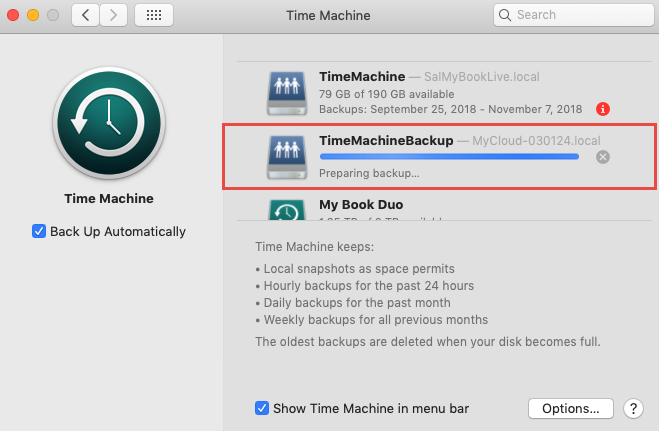Image resolution: width=659 pixels, height=431 pixels.
Task: Click the TimeMachine network disk icon
Action: tap(287, 93)
